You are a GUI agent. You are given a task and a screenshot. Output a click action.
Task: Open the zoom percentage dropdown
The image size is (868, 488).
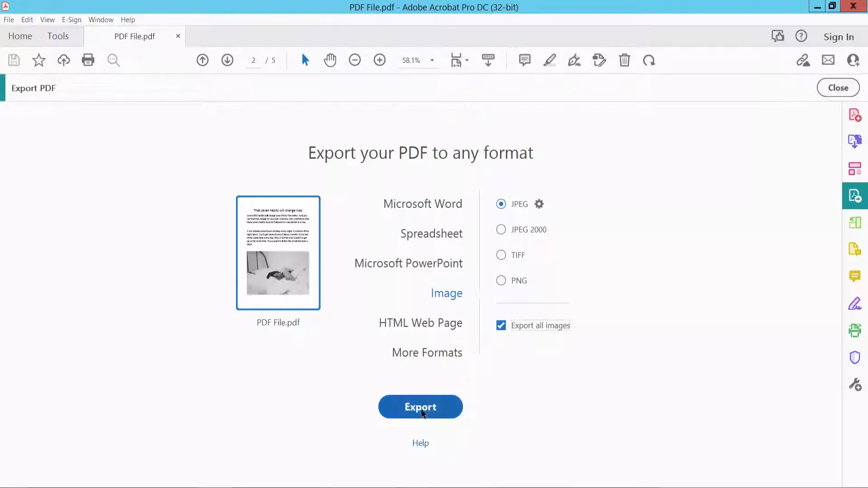pyautogui.click(x=432, y=60)
